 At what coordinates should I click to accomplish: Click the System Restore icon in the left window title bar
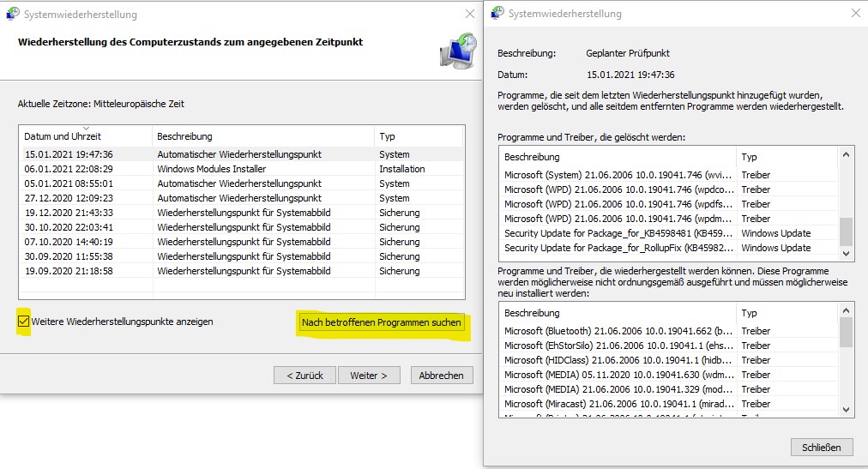(x=13, y=14)
